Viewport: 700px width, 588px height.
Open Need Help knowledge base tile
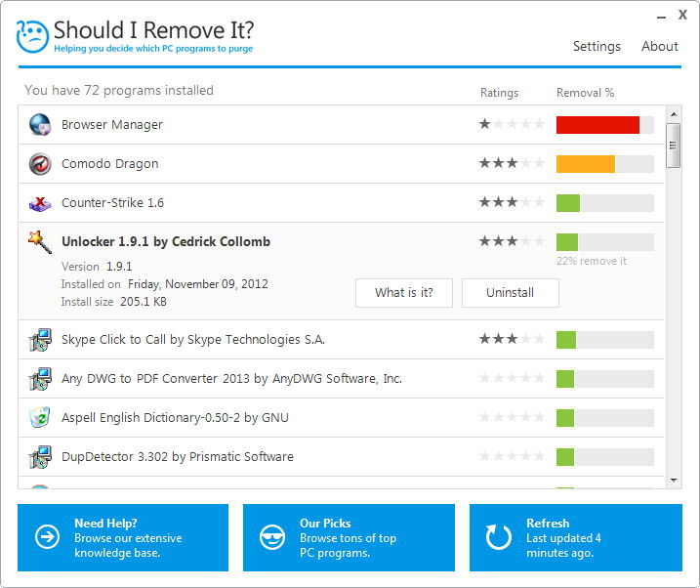click(x=123, y=537)
